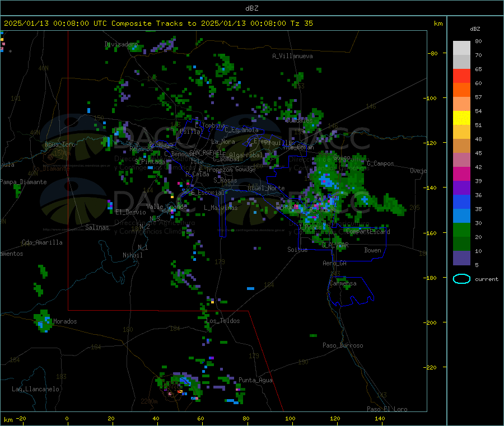Click the -80 km vertical axis tick

[x=433, y=53]
